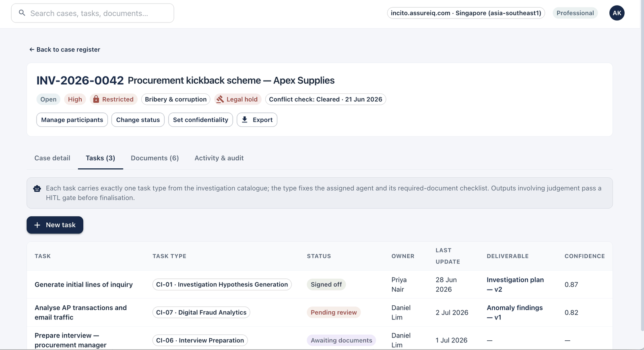Click CI-07 Digital Fraud Analytics chip
The width and height of the screenshot is (644, 350).
click(x=201, y=312)
